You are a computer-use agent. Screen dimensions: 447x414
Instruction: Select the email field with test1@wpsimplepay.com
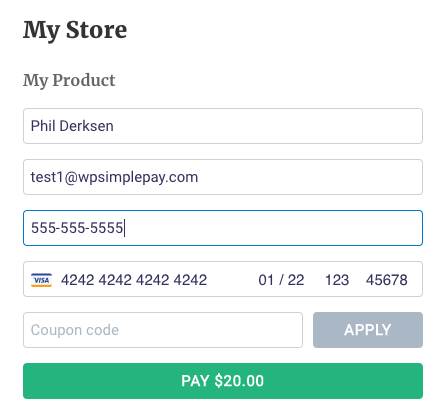[x=223, y=177]
